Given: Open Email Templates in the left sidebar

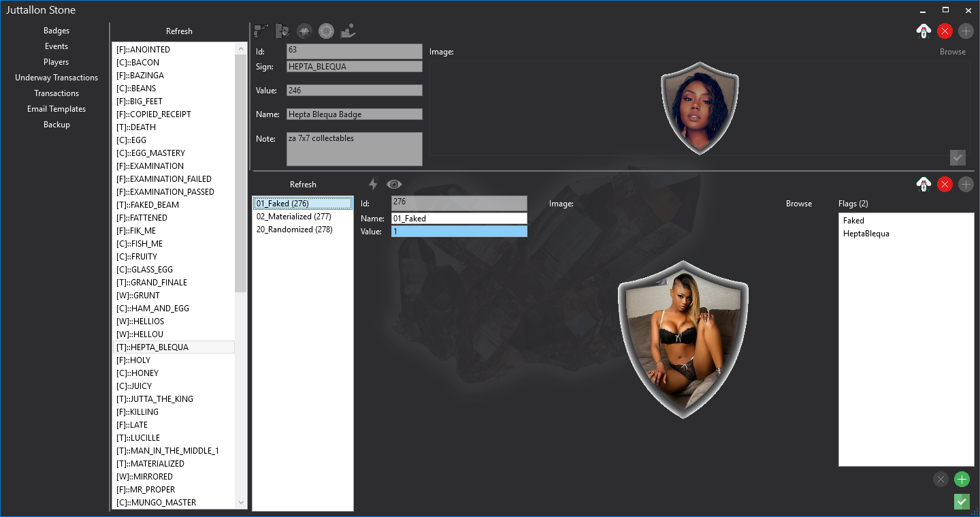Looking at the screenshot, I should (56, 109).
